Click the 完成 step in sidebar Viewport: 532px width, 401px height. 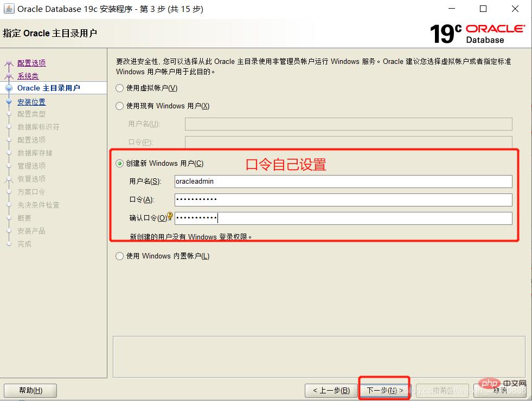coord(24,244)
